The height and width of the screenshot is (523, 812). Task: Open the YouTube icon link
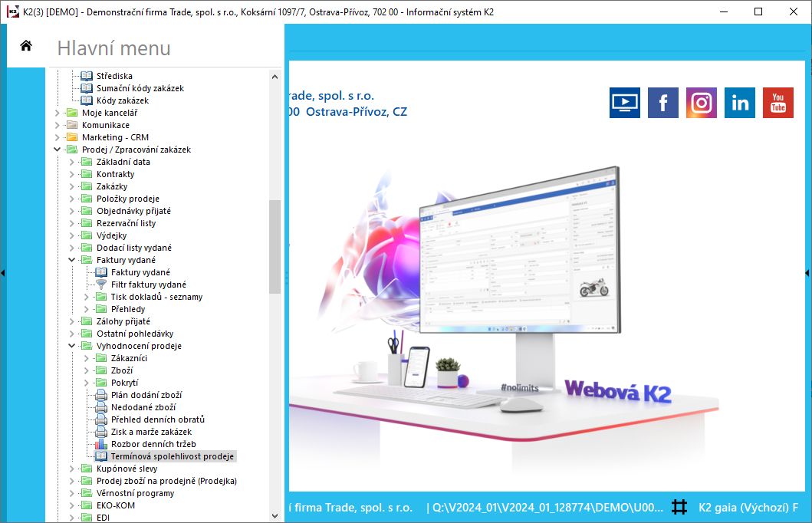point(777,103)
